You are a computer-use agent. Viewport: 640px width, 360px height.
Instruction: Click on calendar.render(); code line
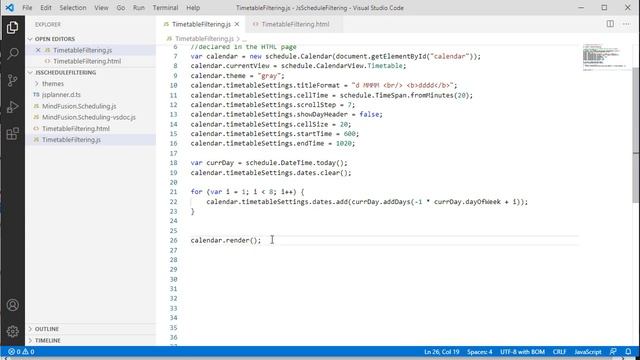point(225,240)
